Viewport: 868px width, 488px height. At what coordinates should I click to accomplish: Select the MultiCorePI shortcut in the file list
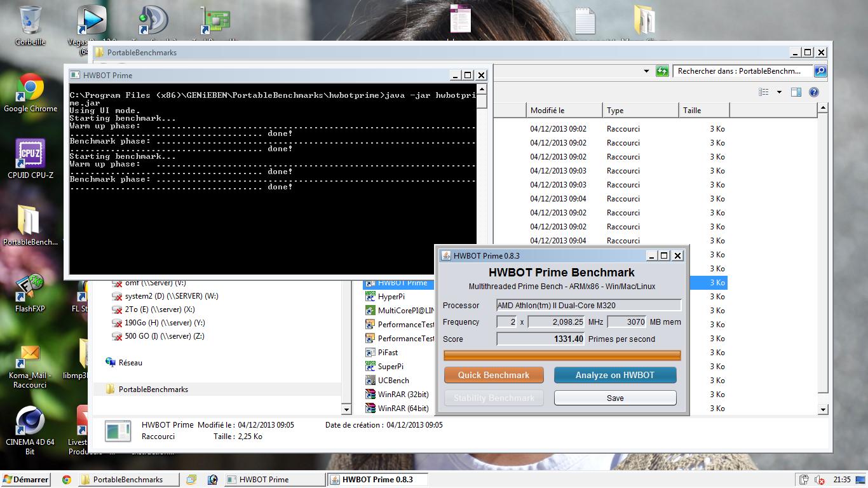(x=400, y=311)
